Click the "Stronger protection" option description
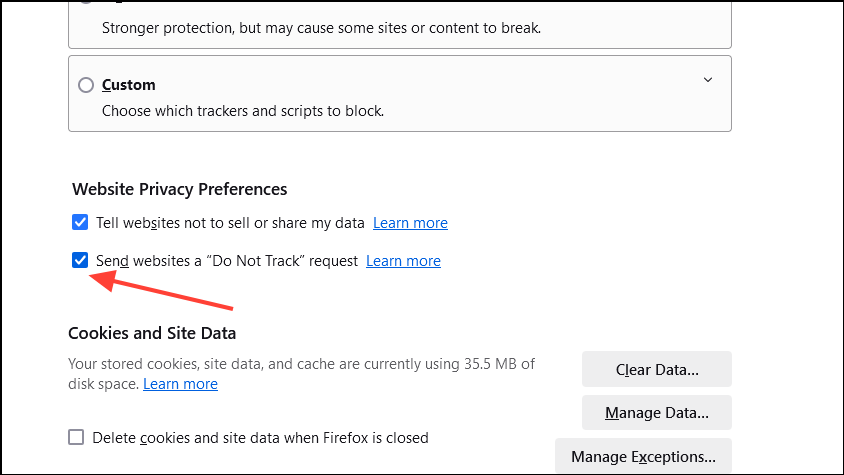 [x=321, y=28]
